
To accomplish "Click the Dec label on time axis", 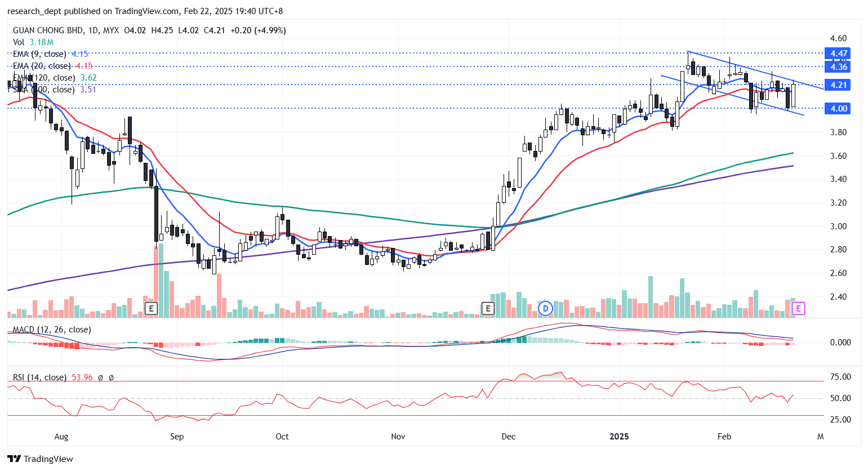I will pos(509,437).
